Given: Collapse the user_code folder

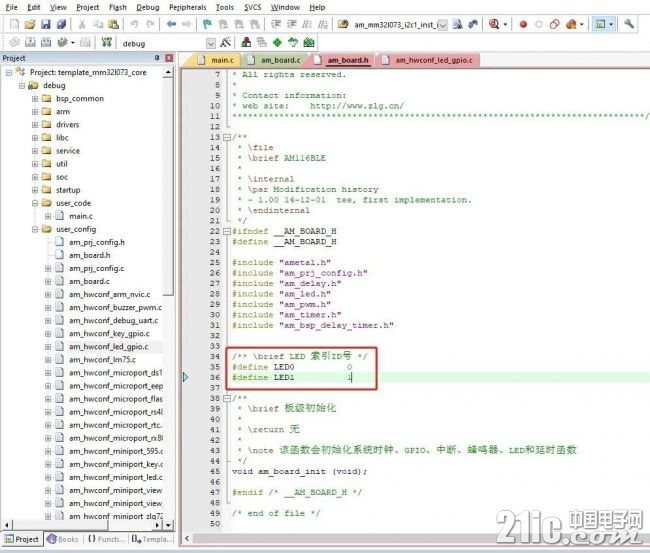Looking at the screenshot, I should (x=35, y=203).
